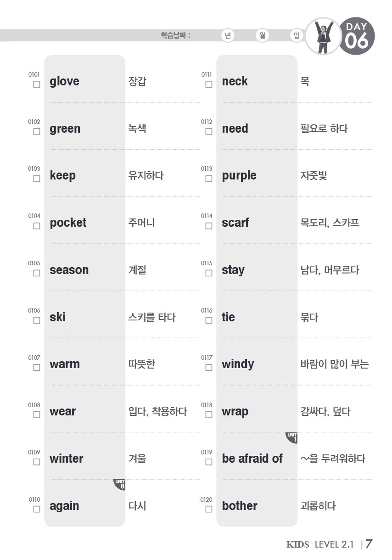Screen dimensions: 392x560
Task: Check the box for 0105 season
Action: pyautogui.click(x=37, y=273)
